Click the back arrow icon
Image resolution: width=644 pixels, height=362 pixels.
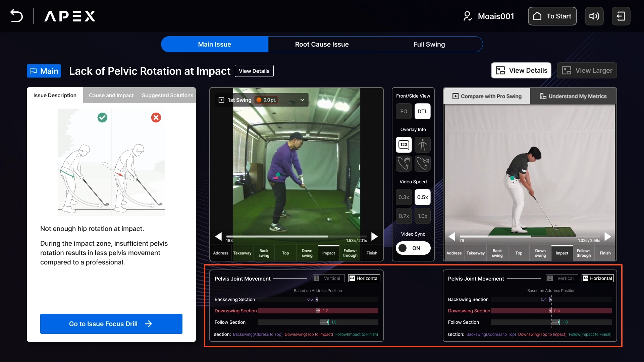(x=16, y=16)
